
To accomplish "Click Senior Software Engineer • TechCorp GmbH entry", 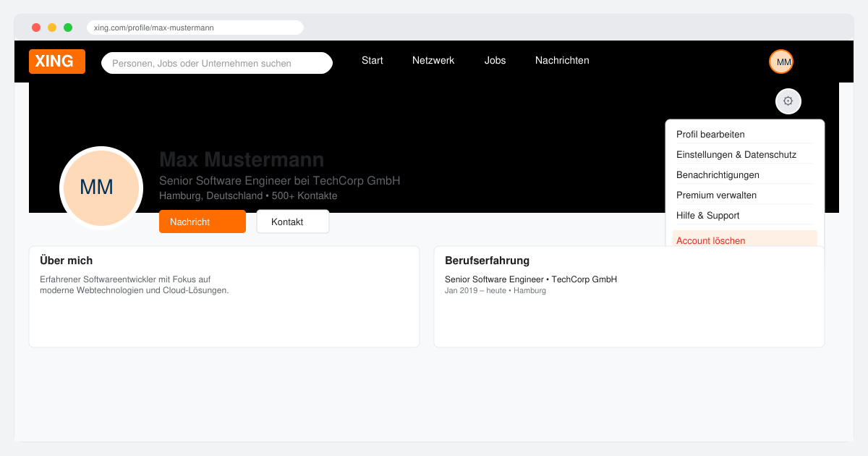I will pyautogui.click(x=531, y=279).
